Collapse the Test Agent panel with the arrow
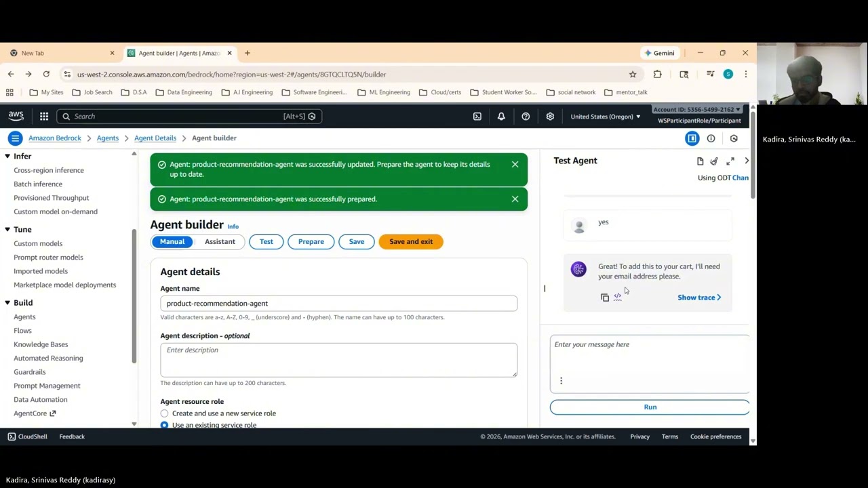Viewport: 868px width, 488px height. click(747, 161)
